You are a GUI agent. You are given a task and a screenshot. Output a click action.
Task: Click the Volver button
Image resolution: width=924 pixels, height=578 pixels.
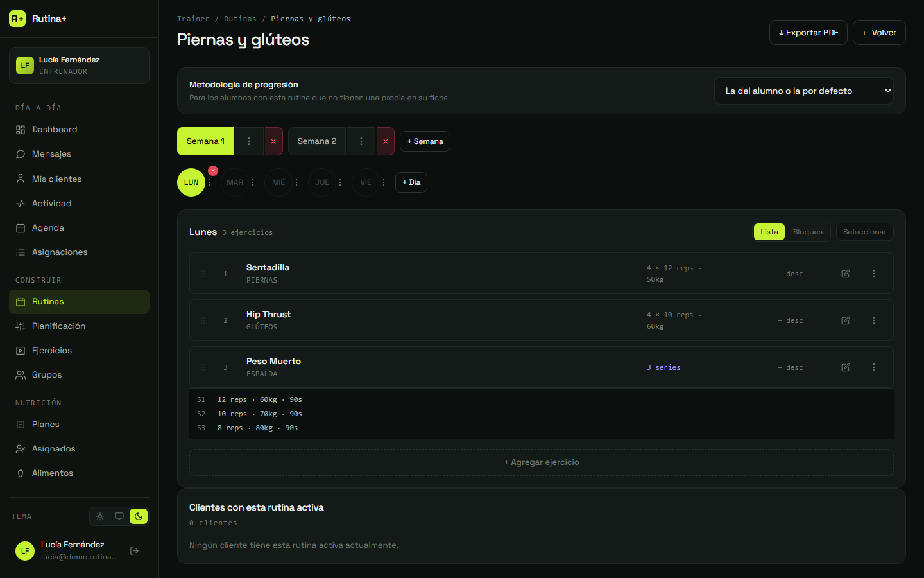tap(879, 33)
